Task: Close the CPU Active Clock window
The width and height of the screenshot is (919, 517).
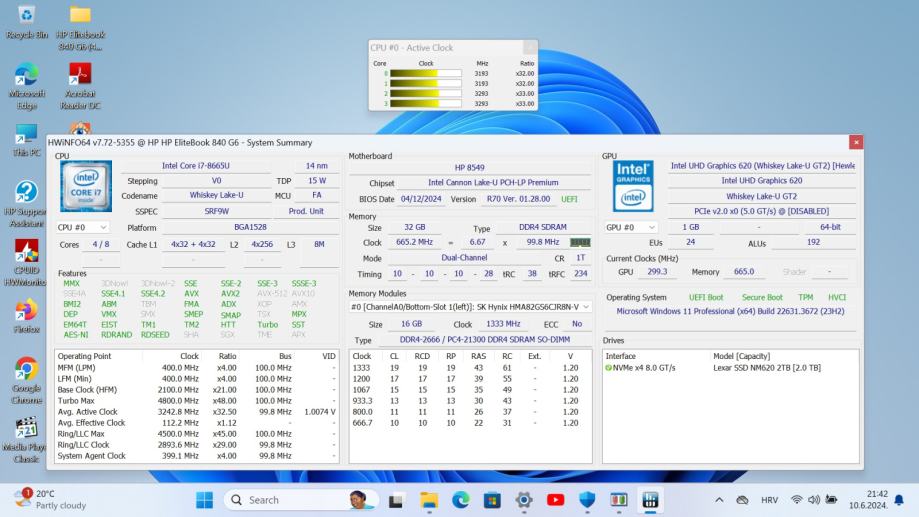Action: tap(529, 47)
